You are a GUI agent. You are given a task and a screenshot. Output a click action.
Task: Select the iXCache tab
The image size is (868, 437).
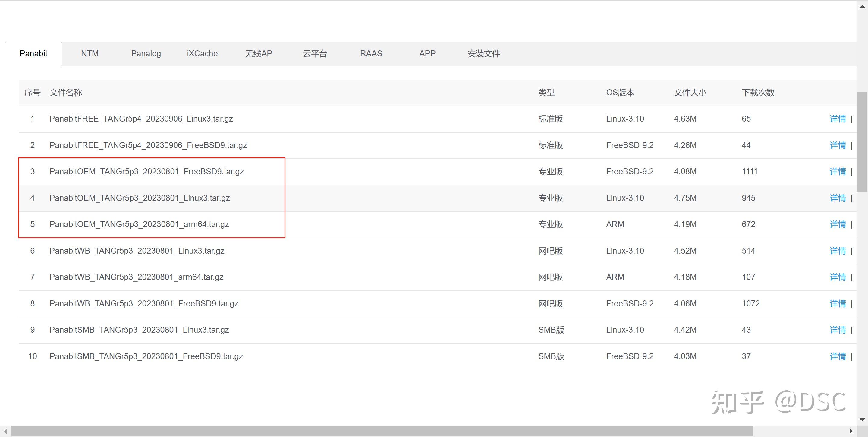tap(202, 54)
